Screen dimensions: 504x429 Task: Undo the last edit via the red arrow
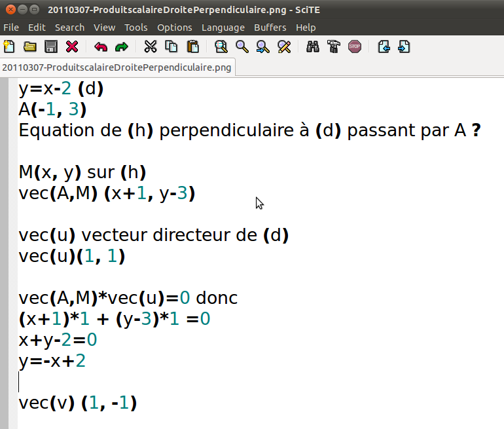pos(101,47)
